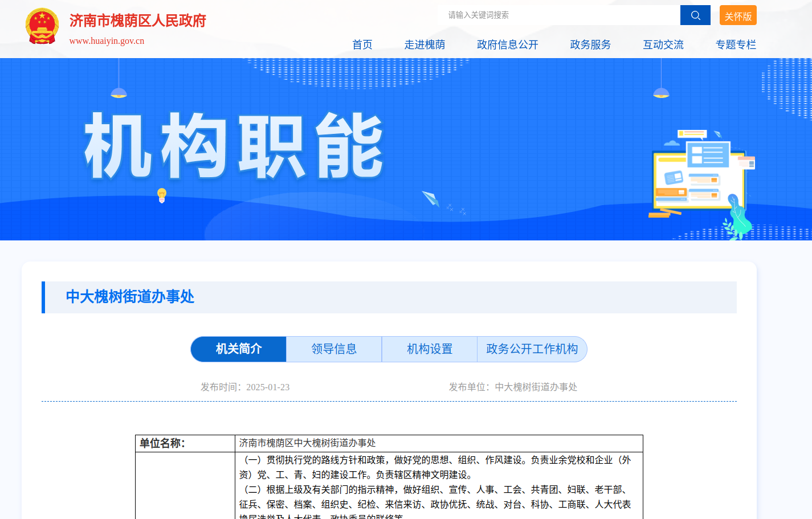Show the 政务公开工作机构 tab

click(532, 349)
